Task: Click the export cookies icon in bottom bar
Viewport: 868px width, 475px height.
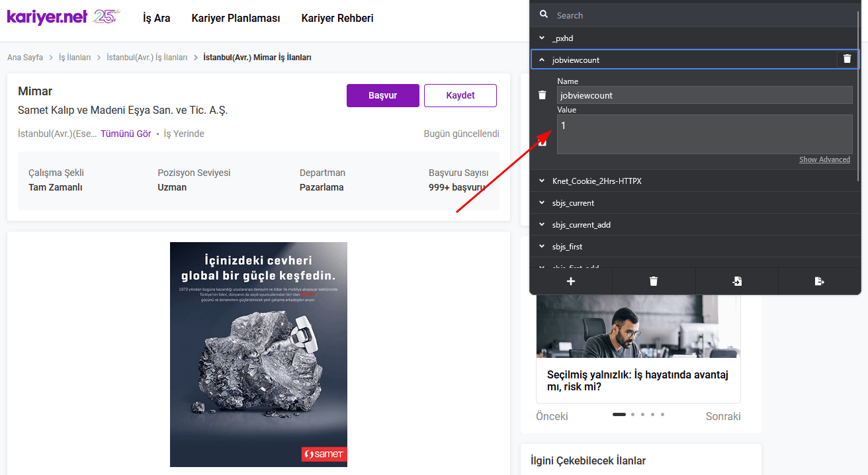Action: 819,281
